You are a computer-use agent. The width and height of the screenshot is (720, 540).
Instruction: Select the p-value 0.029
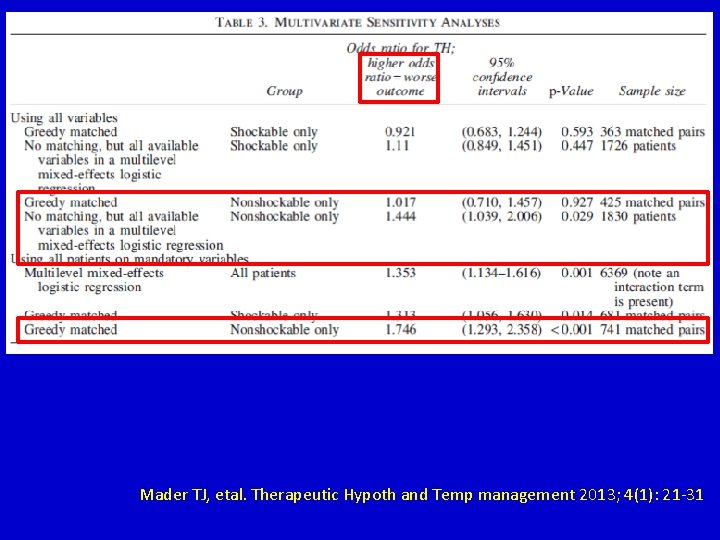tap(577, 216)
